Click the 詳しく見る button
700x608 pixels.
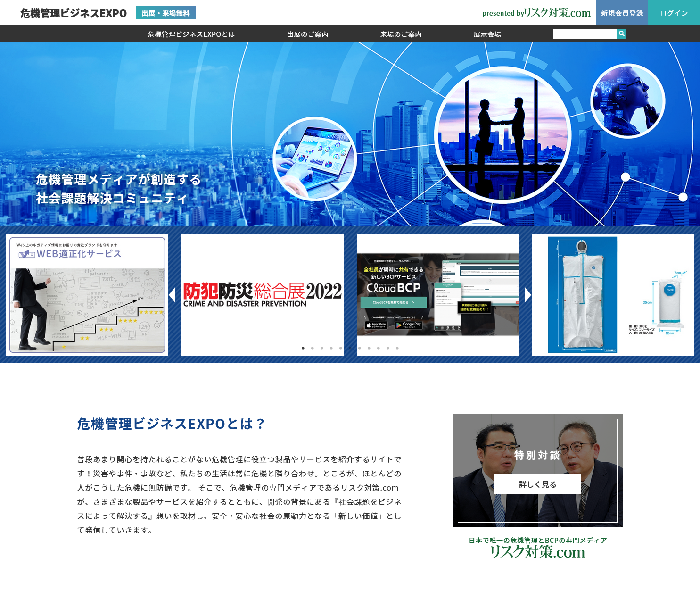pos(538,484)
